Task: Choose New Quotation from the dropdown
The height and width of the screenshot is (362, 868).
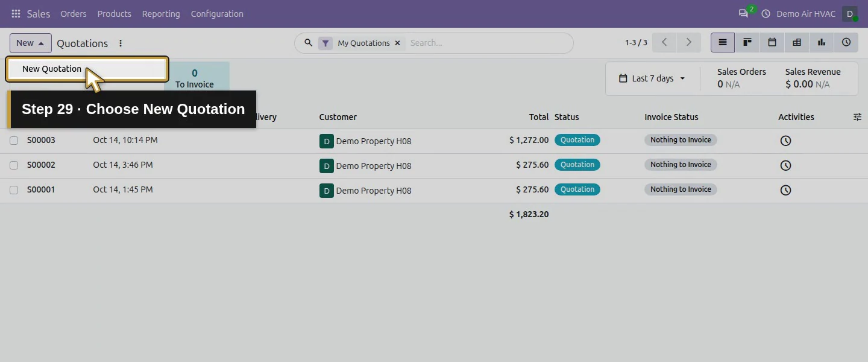Action: pos(87,69)
